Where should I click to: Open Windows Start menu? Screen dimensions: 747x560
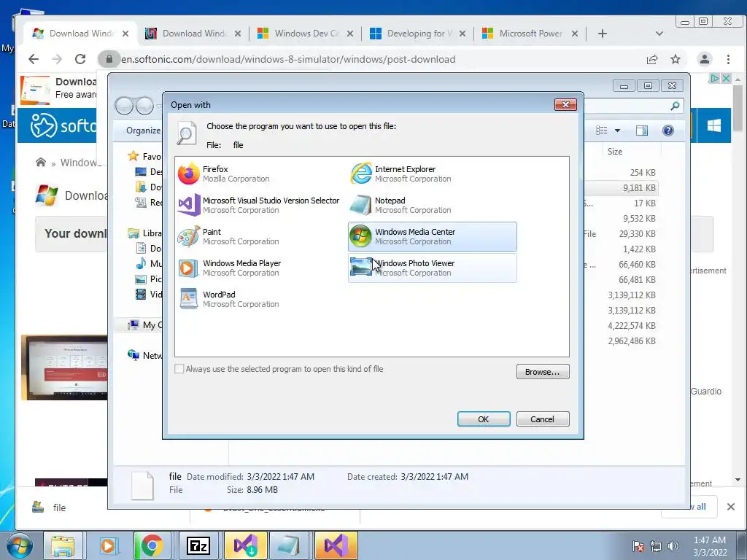click(19, 545)
